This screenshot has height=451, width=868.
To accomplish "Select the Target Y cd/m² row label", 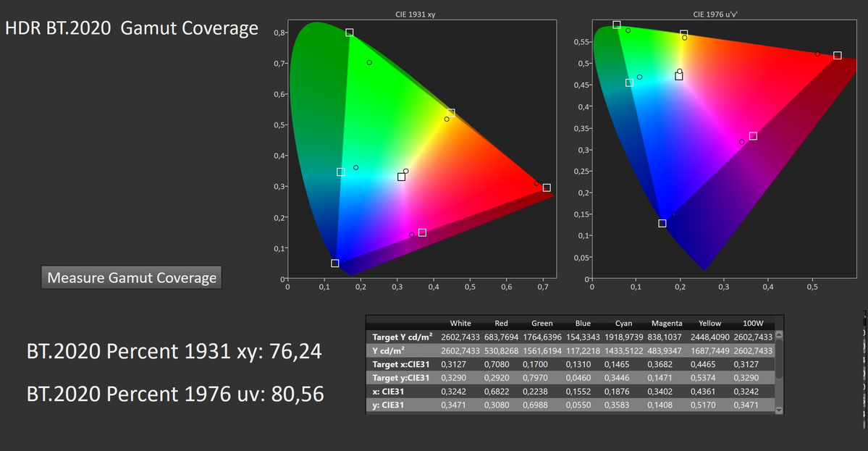I will (400, 337).
